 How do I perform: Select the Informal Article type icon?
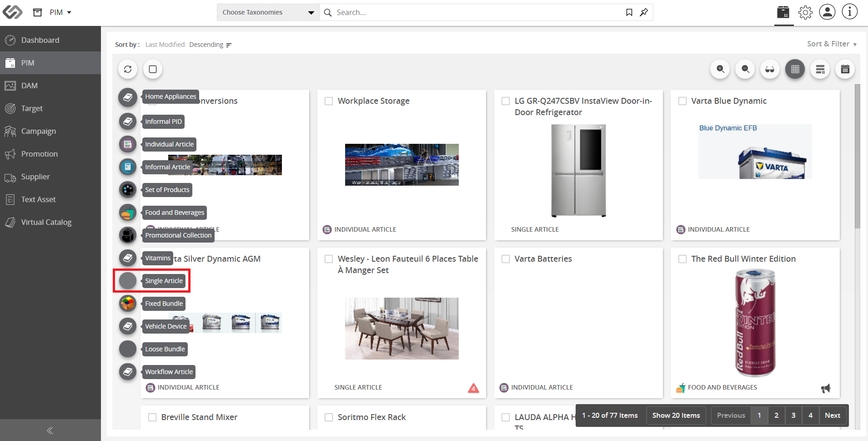[128, 167]
